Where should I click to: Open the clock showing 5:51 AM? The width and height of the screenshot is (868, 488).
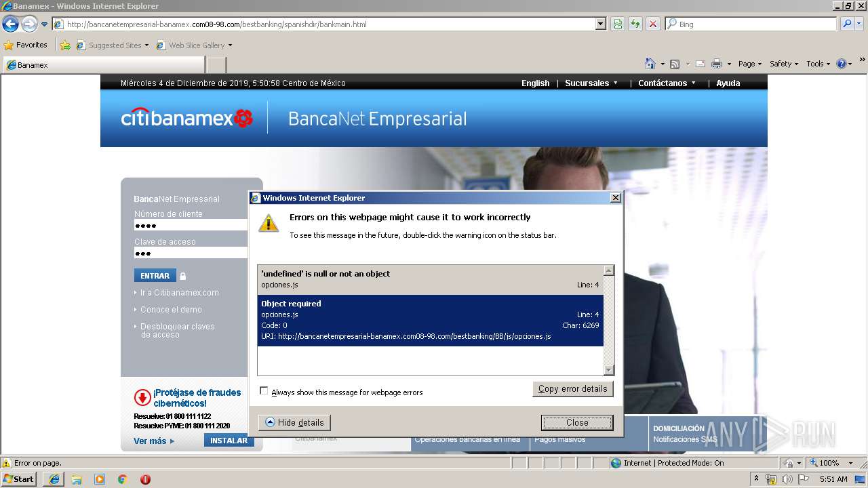833,479
